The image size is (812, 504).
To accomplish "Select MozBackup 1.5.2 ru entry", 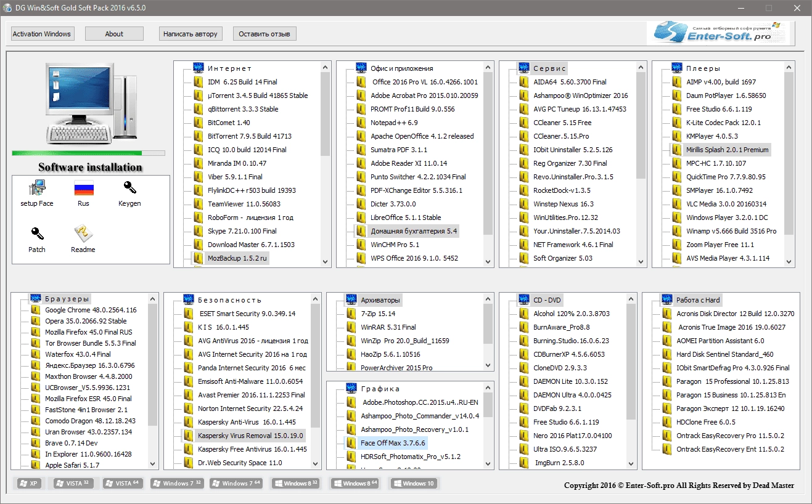I will [x=237, y=258].
